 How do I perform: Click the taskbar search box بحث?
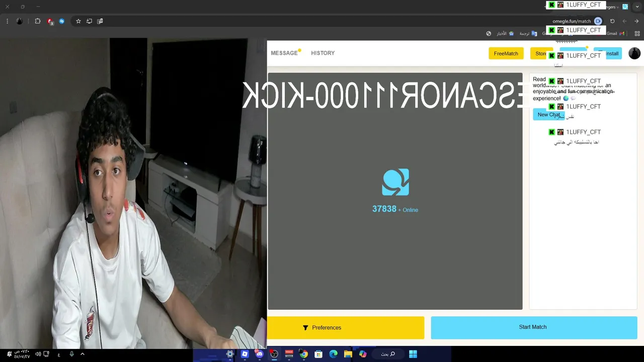point(388,354)
